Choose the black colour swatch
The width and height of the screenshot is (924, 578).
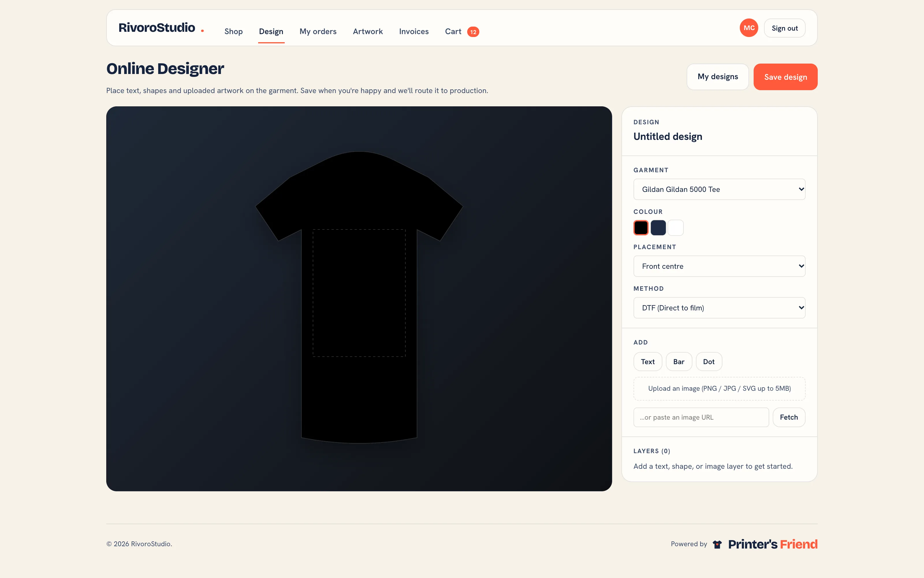641,228
